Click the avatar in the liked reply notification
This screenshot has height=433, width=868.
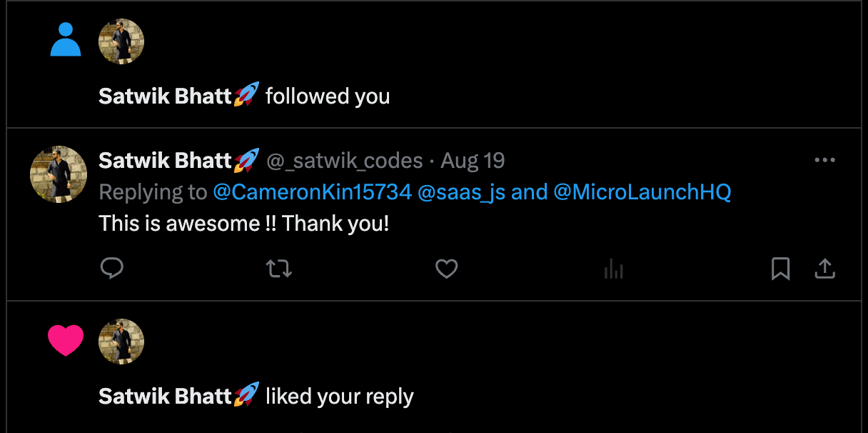(121, 341)
